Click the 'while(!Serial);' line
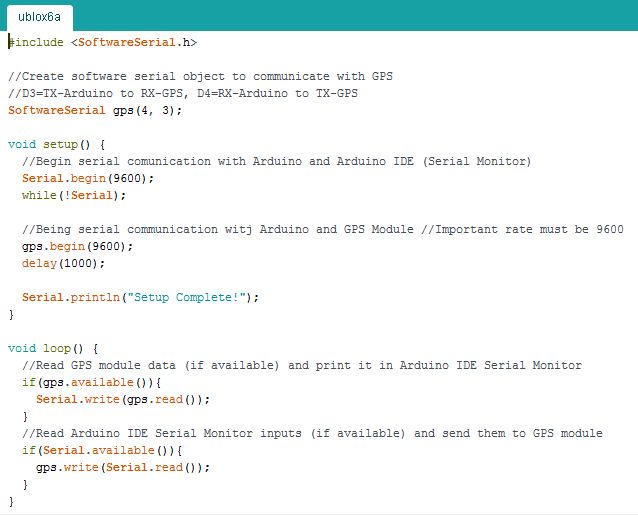 (74, 196)
